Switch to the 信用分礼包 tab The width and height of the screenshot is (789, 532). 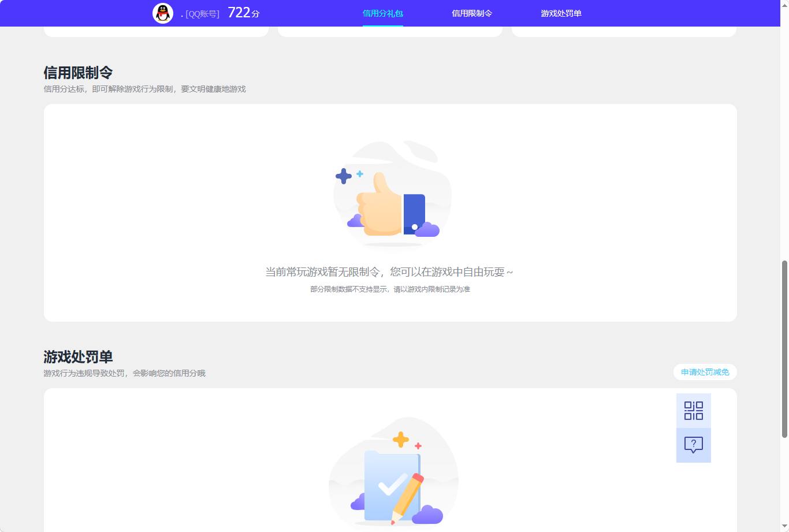383,13
